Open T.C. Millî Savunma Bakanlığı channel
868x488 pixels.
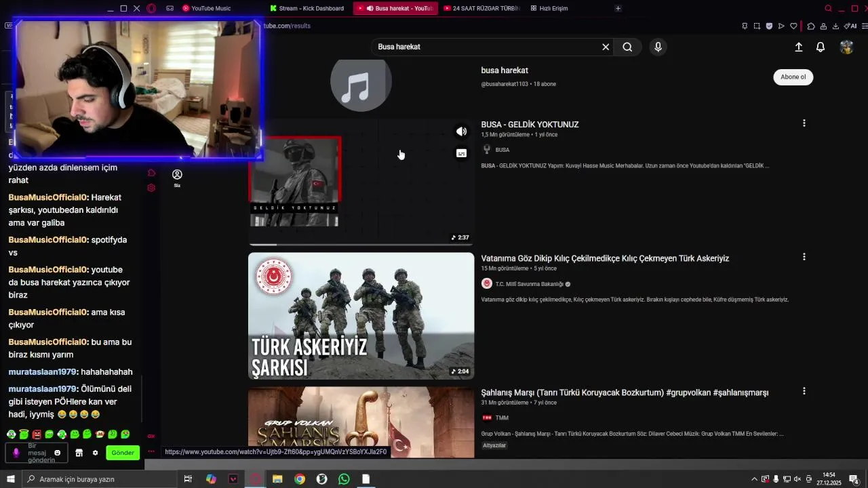529,284
